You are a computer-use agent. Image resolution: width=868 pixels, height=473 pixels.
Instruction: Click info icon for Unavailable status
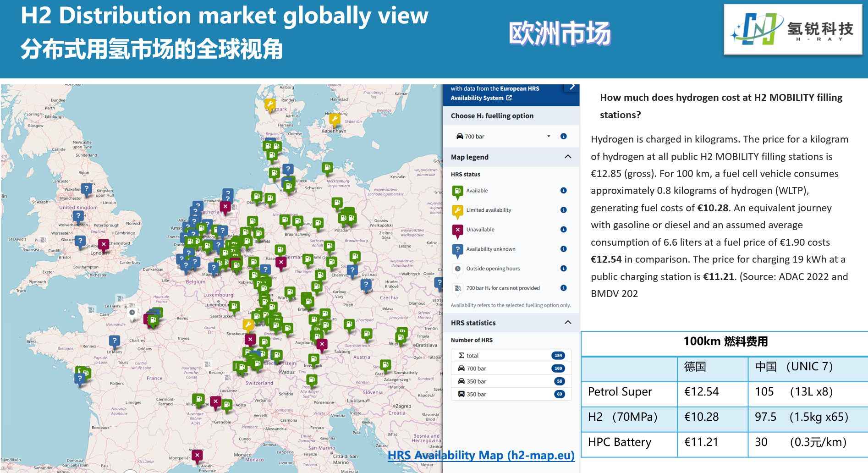563,230
